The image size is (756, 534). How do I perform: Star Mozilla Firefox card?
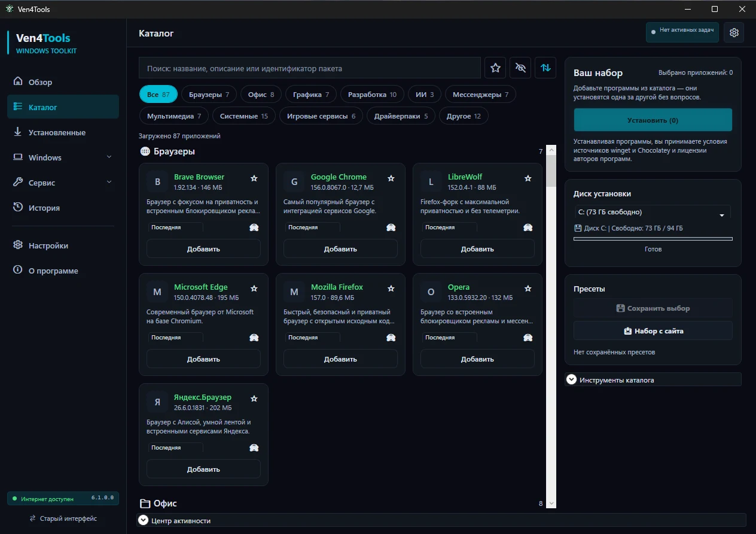point(391,289)
